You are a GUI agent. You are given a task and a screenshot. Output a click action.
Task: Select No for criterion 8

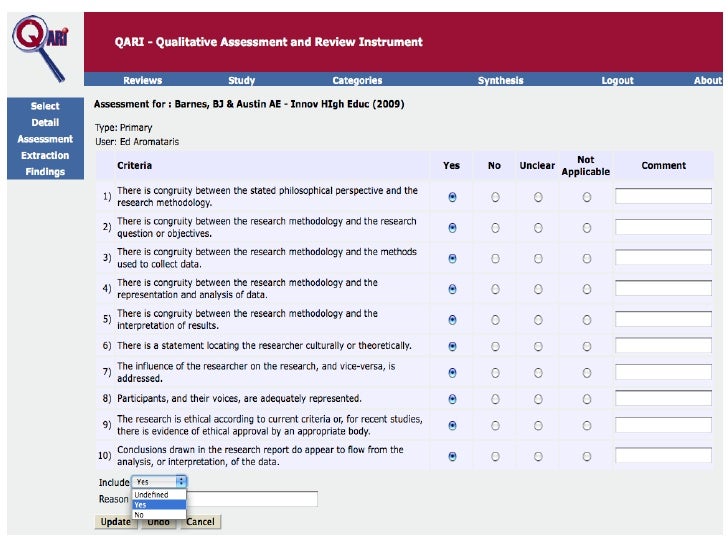click(x=495, y=399)
